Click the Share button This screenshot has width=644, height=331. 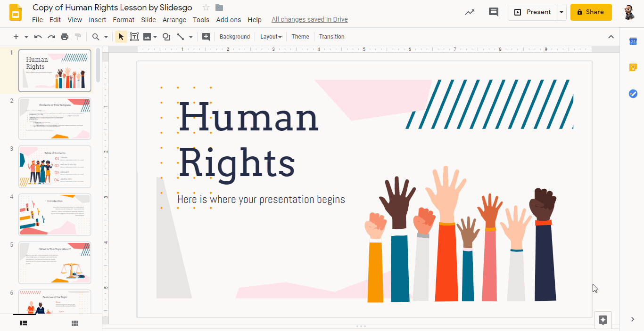click(x=591, y=12)
